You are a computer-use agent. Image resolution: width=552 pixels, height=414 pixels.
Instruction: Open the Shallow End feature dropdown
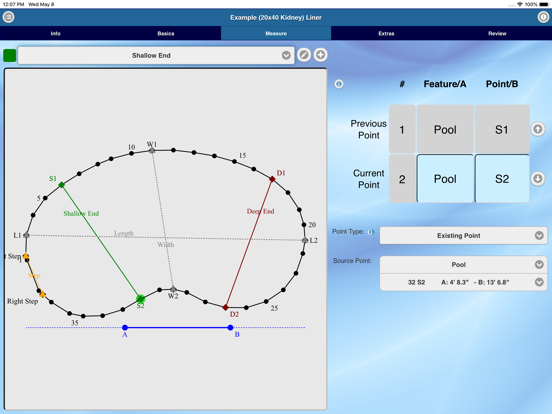coord(156,55)
